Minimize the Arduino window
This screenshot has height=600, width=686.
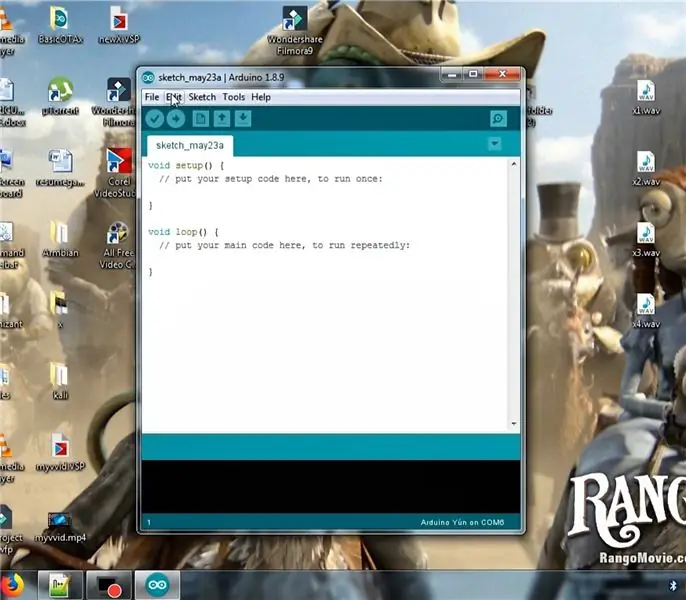click(452, 74)
